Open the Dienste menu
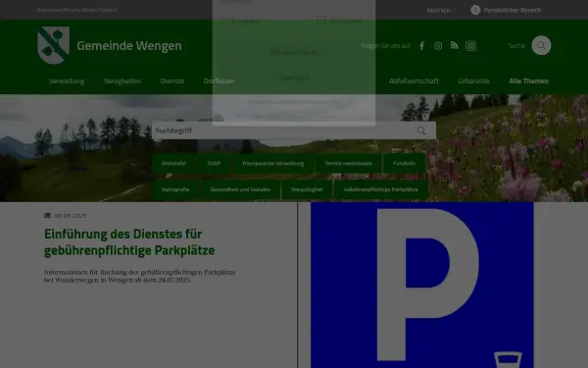Screen dimensions: 588x368 click(172, 81)
